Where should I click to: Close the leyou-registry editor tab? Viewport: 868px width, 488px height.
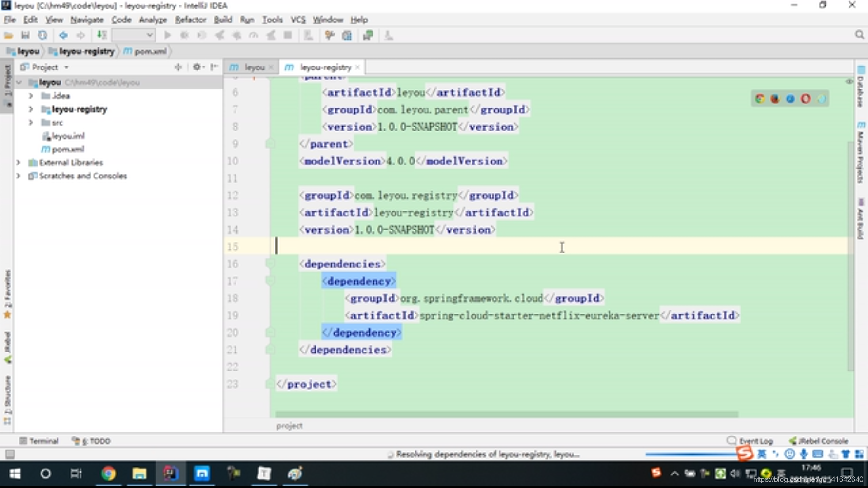click(357, 67)
